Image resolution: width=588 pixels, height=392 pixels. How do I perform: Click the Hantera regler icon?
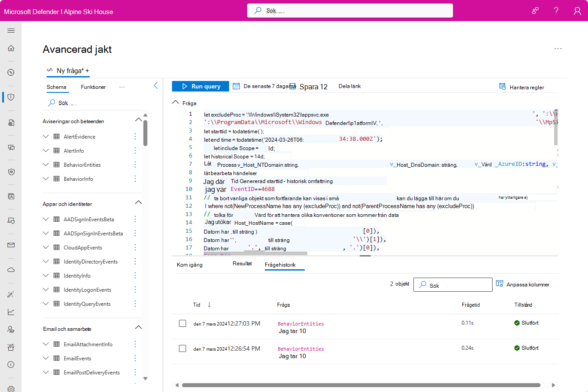(502, 86)
